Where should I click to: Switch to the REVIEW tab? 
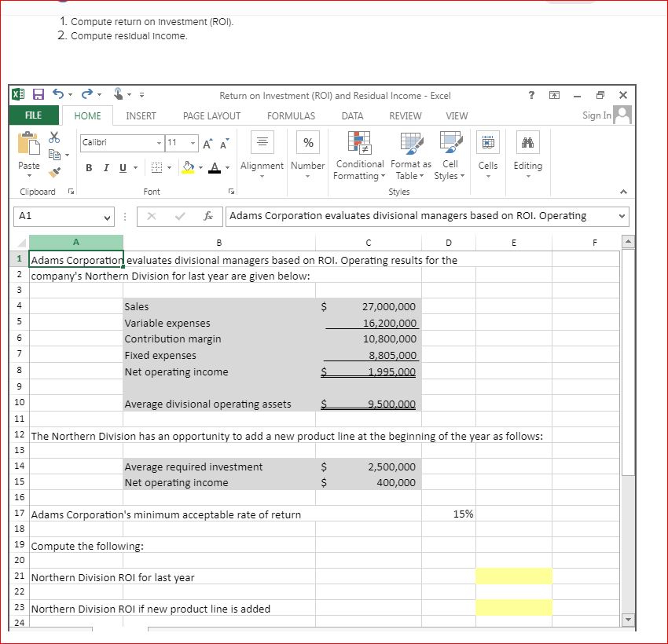[x=406, y=115]
